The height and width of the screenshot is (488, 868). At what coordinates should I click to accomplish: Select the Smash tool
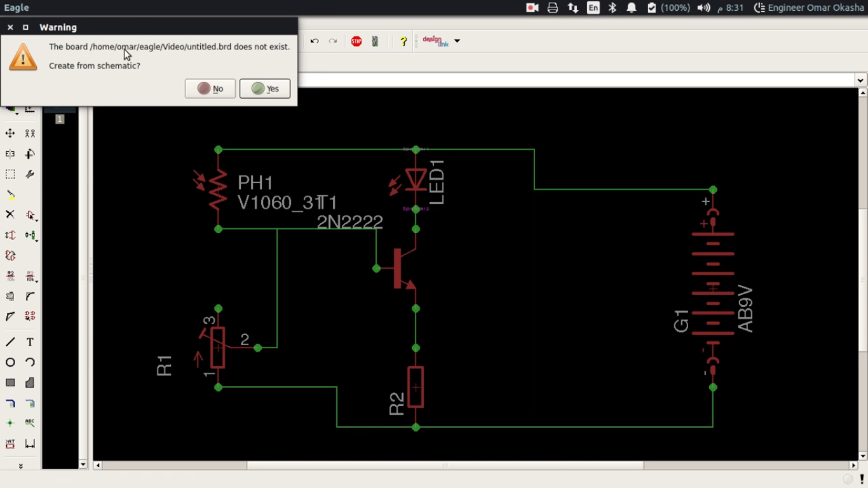pyautogui.click(x=10, y=296)
